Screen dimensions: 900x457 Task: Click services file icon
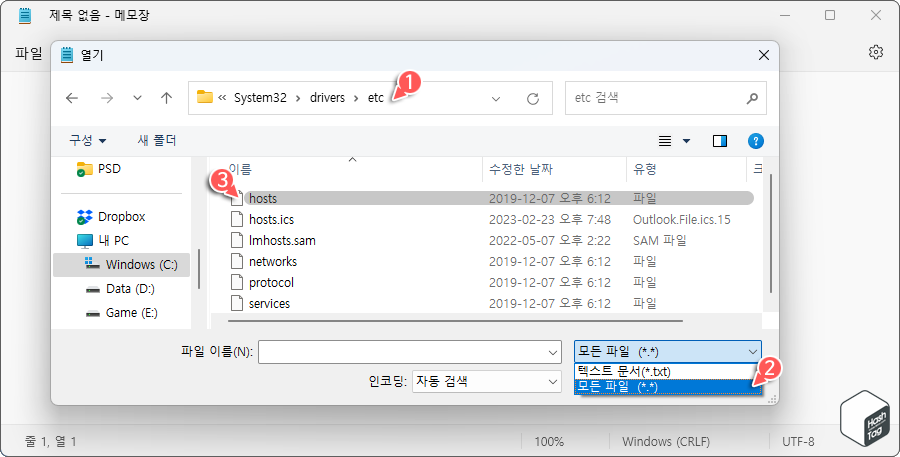pos(237,303)
